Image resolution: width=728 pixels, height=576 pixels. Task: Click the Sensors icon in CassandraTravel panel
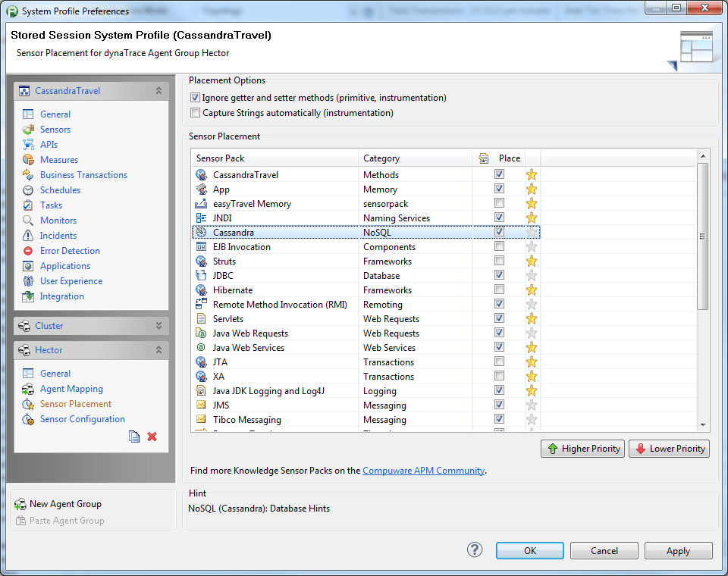coord(28,130)
